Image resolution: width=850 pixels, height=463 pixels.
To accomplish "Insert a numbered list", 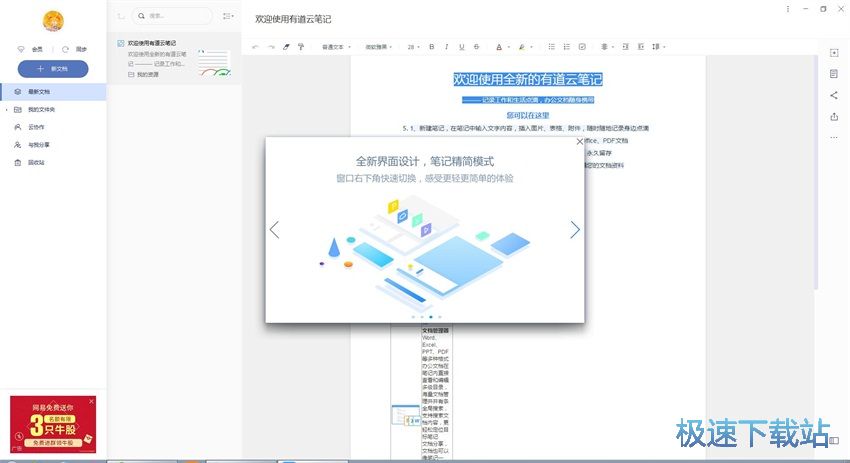I will click(x=566, y=47).
